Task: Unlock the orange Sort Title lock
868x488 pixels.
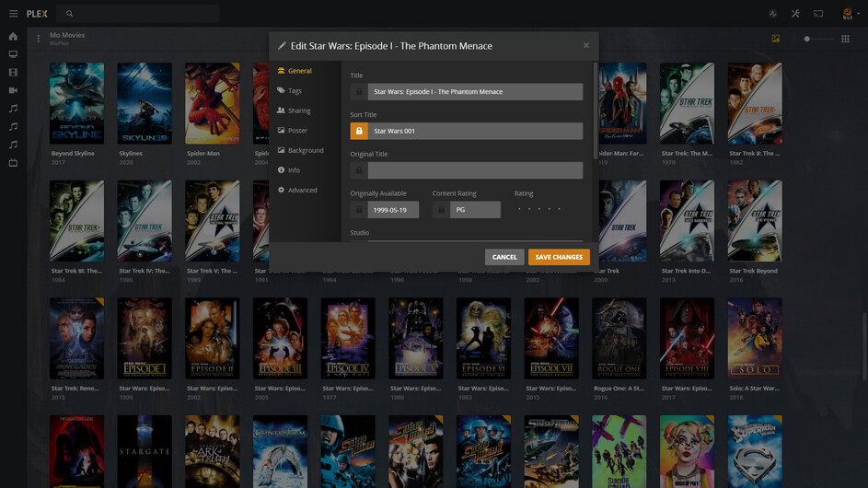Action: coord(359,131)
